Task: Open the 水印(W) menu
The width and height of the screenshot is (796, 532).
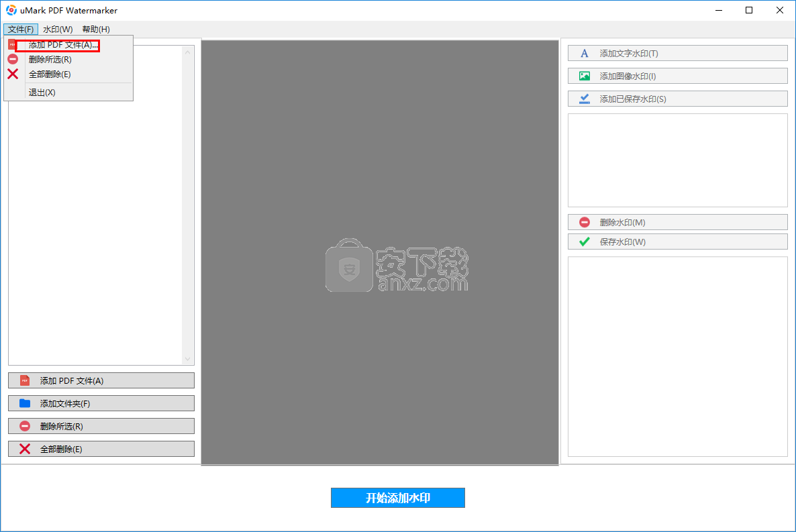Action: [x=58, y=29]
